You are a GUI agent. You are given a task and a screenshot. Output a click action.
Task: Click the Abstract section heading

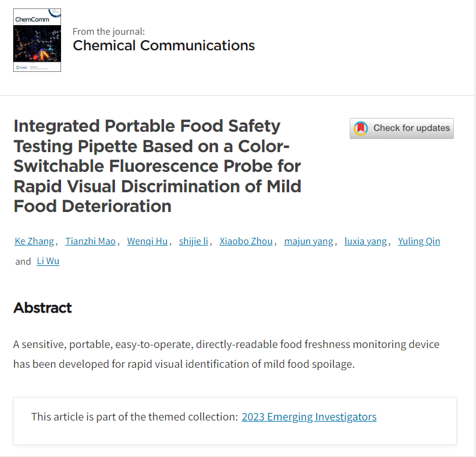[x=43, y=308]
